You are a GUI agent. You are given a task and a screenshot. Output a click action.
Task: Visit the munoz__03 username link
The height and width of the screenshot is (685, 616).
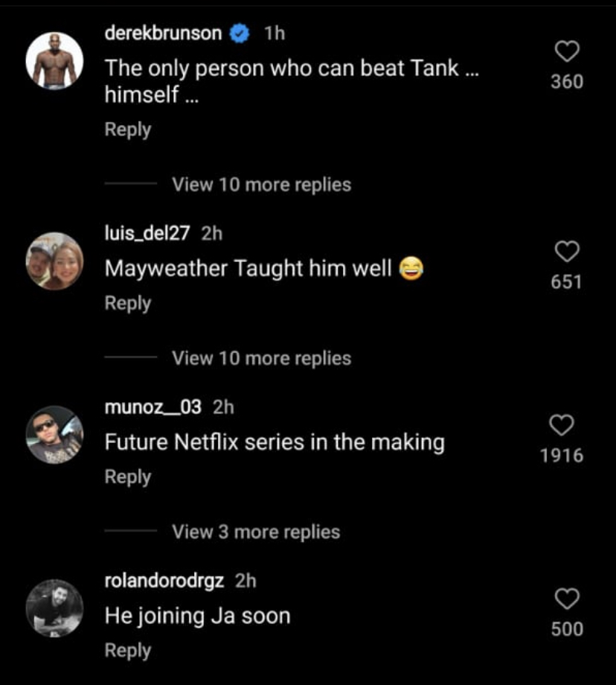tap(153, 407)
